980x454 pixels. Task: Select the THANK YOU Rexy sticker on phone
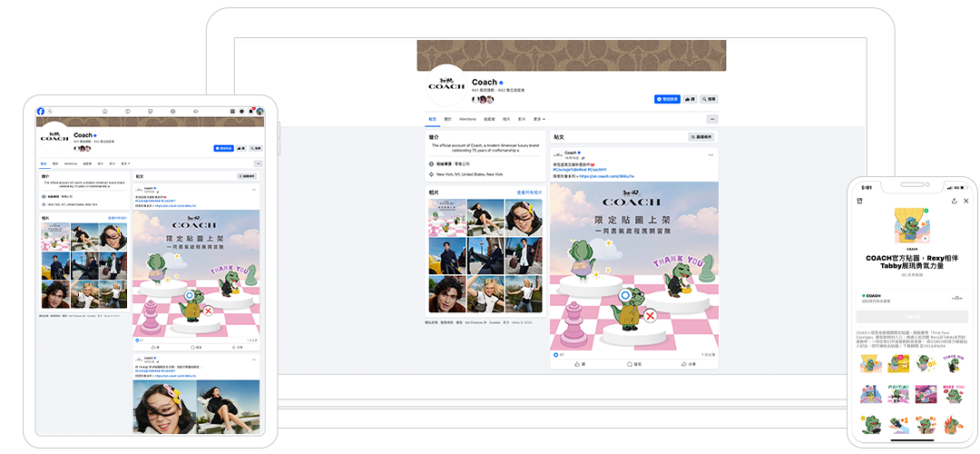pos(954,364)
